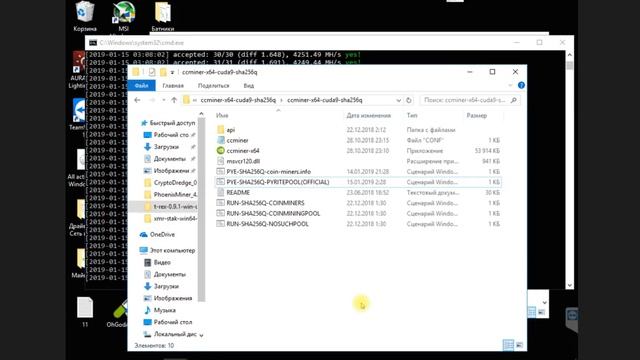Open Видео under Этот компьютер
Screen dimensions: 640x360
tap(162, 262)
